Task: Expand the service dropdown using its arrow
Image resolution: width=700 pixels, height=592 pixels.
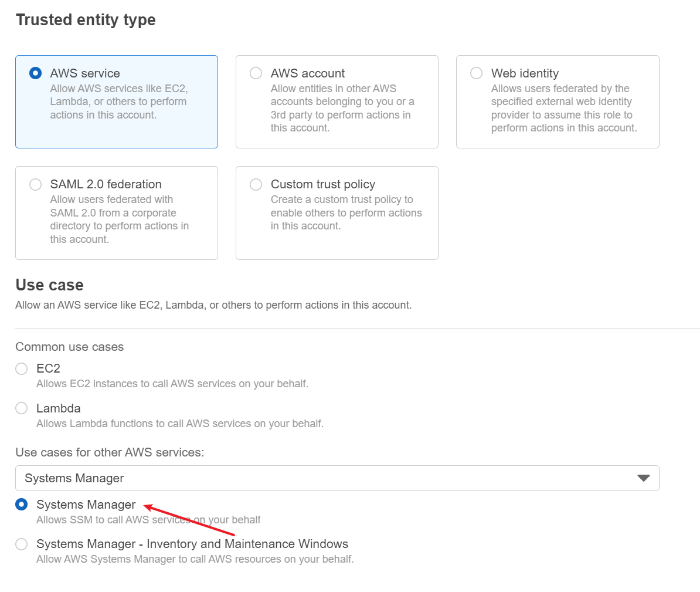Action: pyautogui.click(x=643, y=478)
